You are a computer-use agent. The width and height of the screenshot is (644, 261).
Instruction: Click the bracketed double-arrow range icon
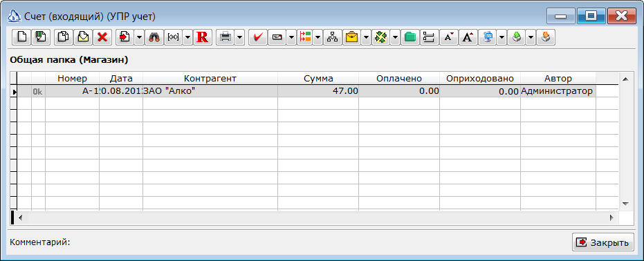pyautogui.click(x=174, y=37)
